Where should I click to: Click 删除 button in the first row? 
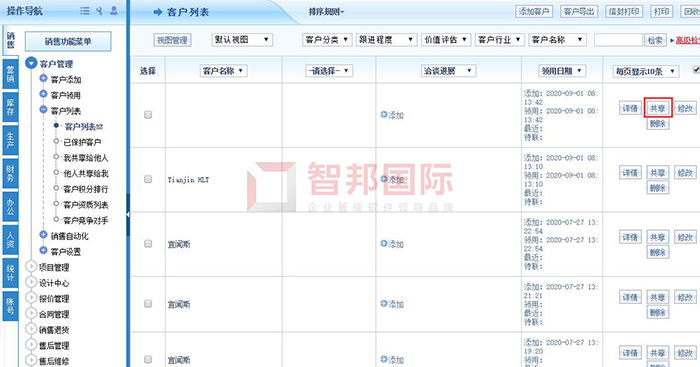coord(658,124)
